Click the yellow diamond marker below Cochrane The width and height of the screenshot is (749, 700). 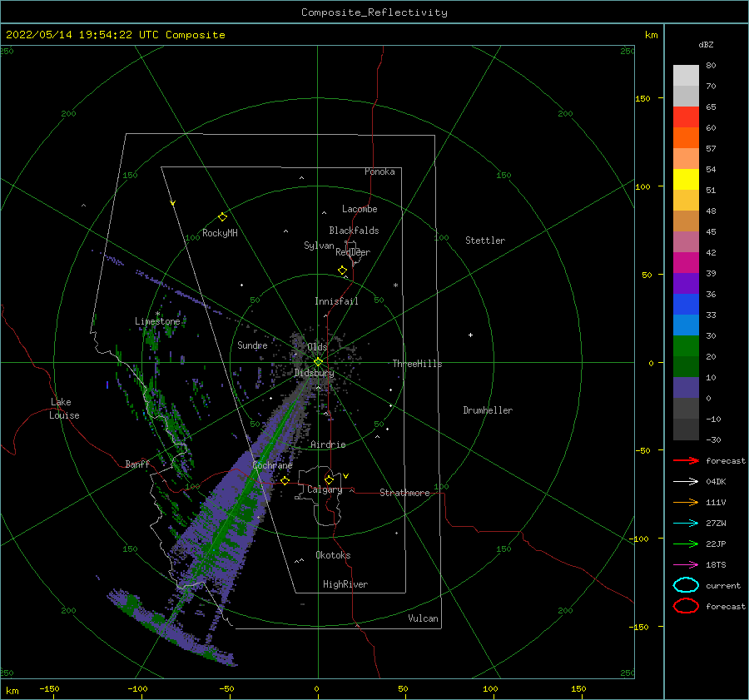click(x=285, y=480)
